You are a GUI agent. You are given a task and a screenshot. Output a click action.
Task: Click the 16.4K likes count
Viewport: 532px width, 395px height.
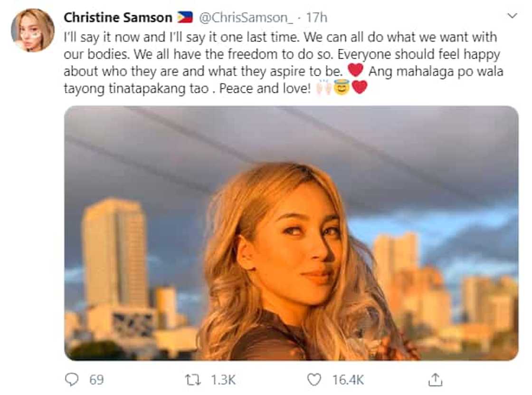pyautogui.click(x=349, y=379)
